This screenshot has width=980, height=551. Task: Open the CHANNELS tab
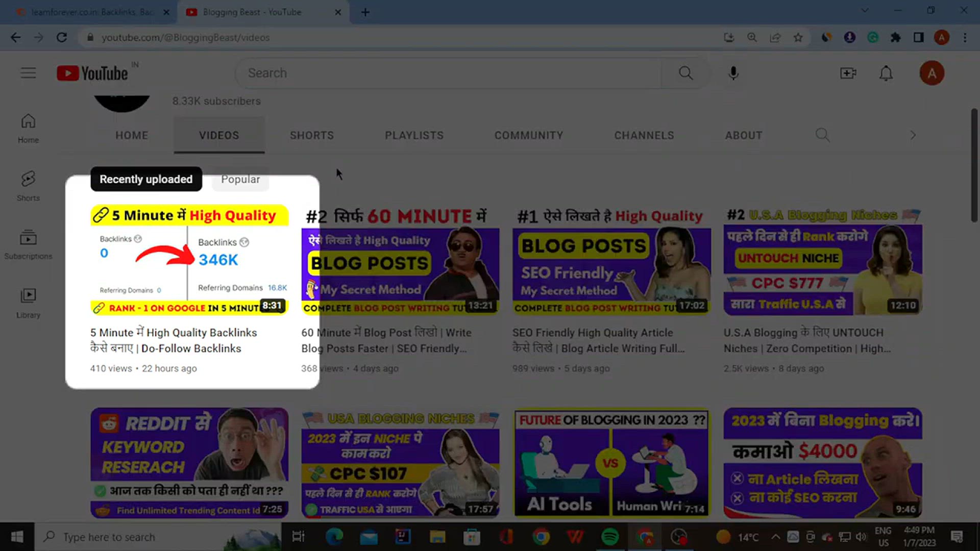(644, 135)
